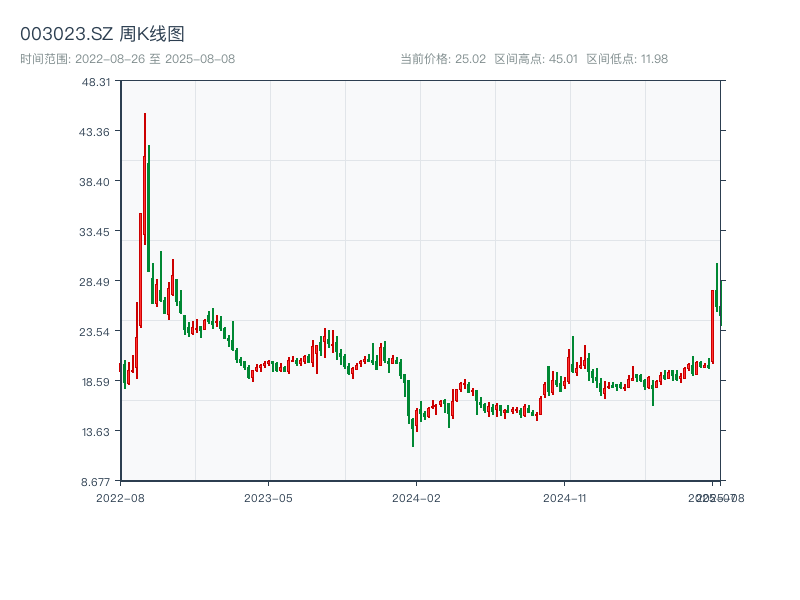The image size is (800, 600).
Task: Click the tallest red candlestick at the 45.01 peak
Action: [x=145, y=179]
